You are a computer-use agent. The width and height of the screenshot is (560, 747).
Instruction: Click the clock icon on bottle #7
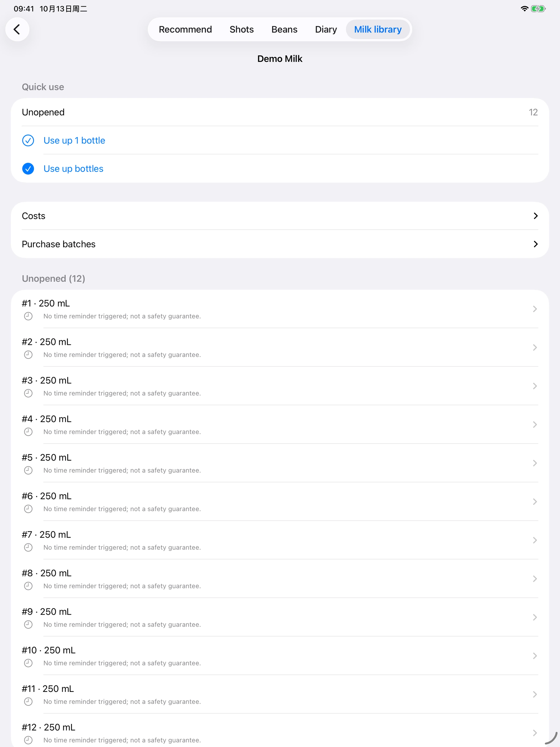[x=28, y=547]
